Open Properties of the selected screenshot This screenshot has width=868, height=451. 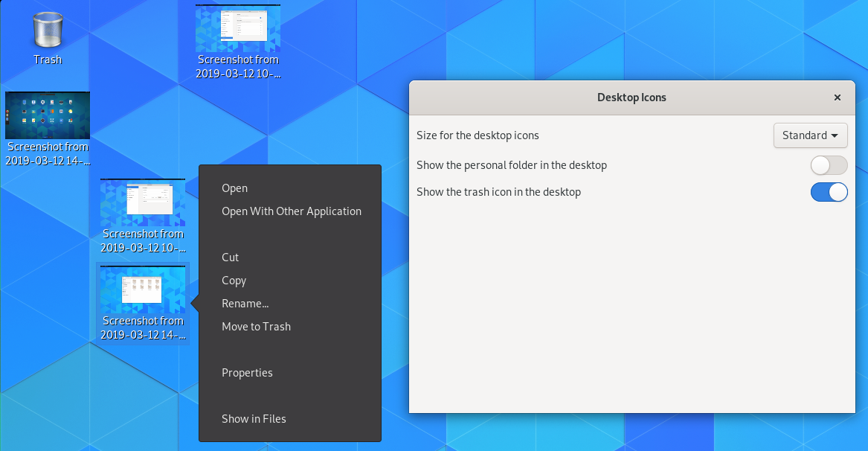tap(247, 373)
